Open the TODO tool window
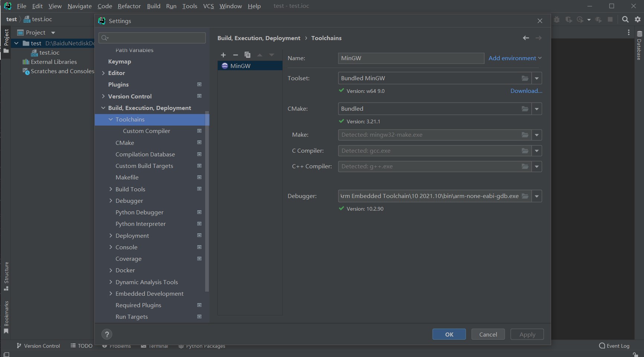This screenshot has height=357, width=644. click(81, 346)
